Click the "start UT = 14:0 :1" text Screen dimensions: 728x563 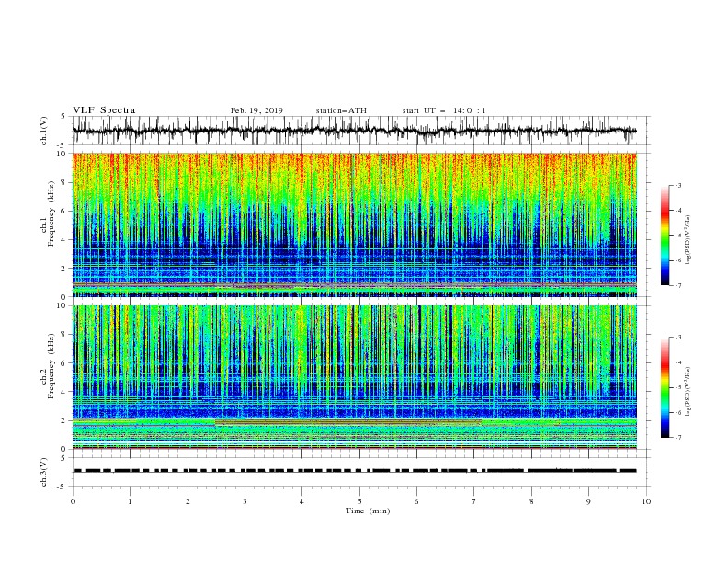(444, 110)
